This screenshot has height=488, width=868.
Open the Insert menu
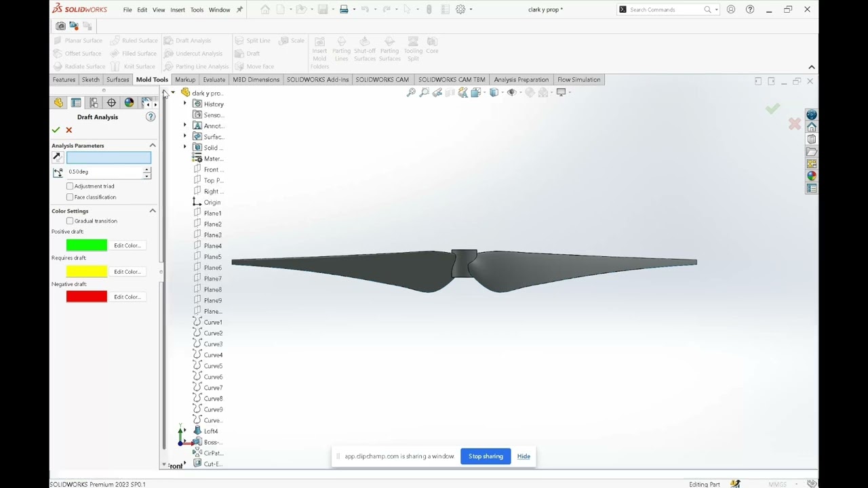pos(178,9)
